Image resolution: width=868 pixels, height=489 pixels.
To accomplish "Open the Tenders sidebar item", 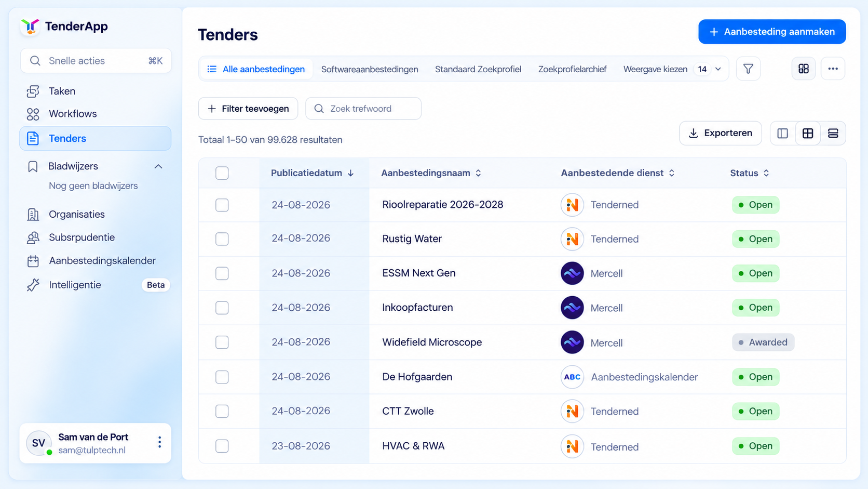I will 96,138.
